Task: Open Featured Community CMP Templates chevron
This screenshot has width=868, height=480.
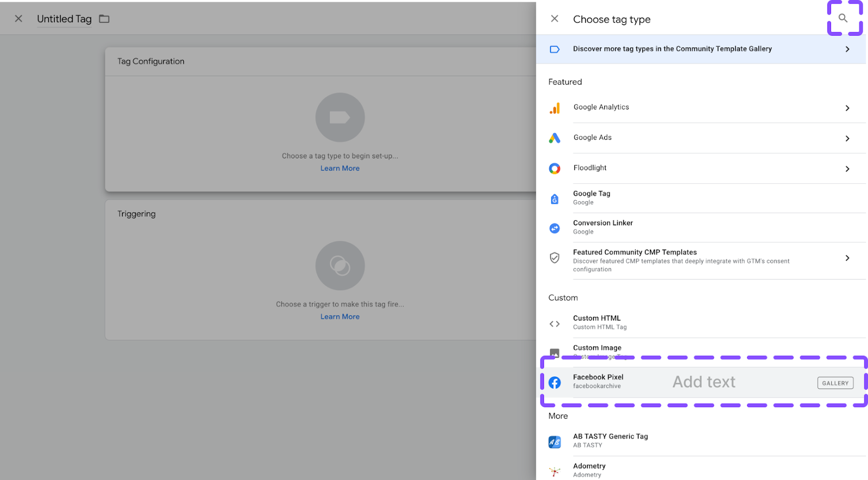Action: (847, 258)
